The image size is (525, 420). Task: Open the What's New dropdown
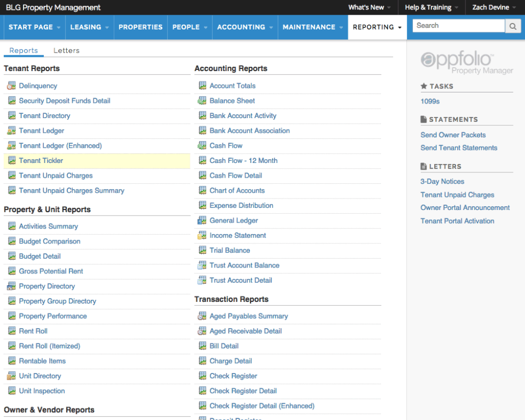coord(370,8)
